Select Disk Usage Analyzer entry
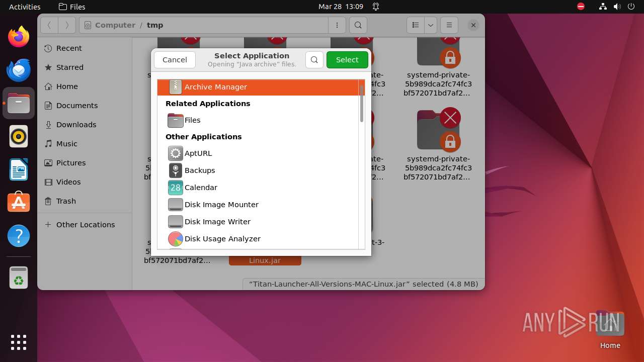The image size is (644, 362). coord(258,239)
